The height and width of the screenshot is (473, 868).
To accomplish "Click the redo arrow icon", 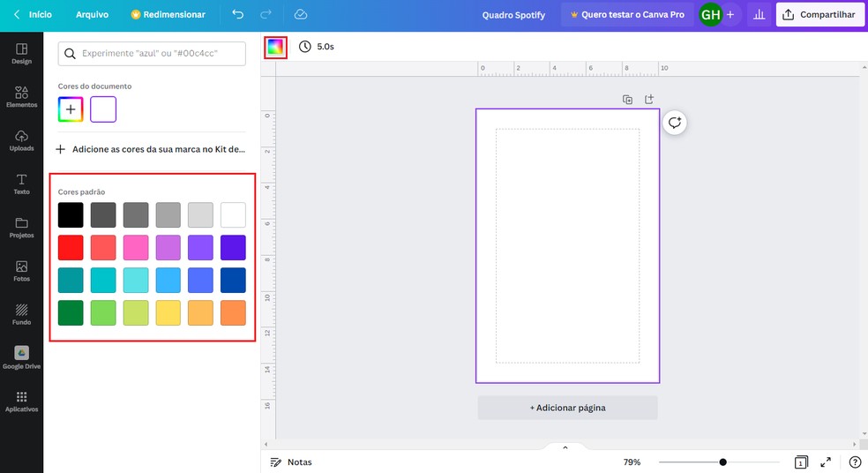I will pos(266,15).
